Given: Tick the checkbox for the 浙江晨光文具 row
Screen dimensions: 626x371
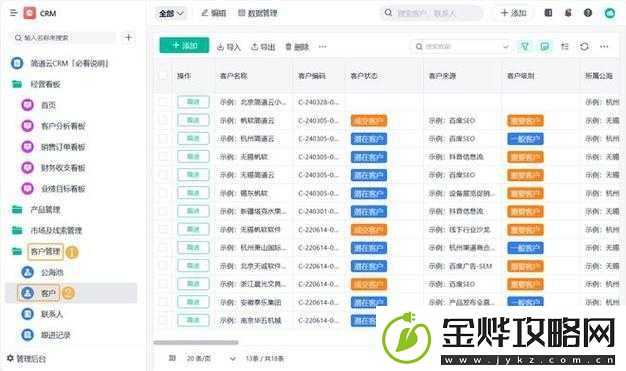Looking at the screenshot, I should [163, 284].
